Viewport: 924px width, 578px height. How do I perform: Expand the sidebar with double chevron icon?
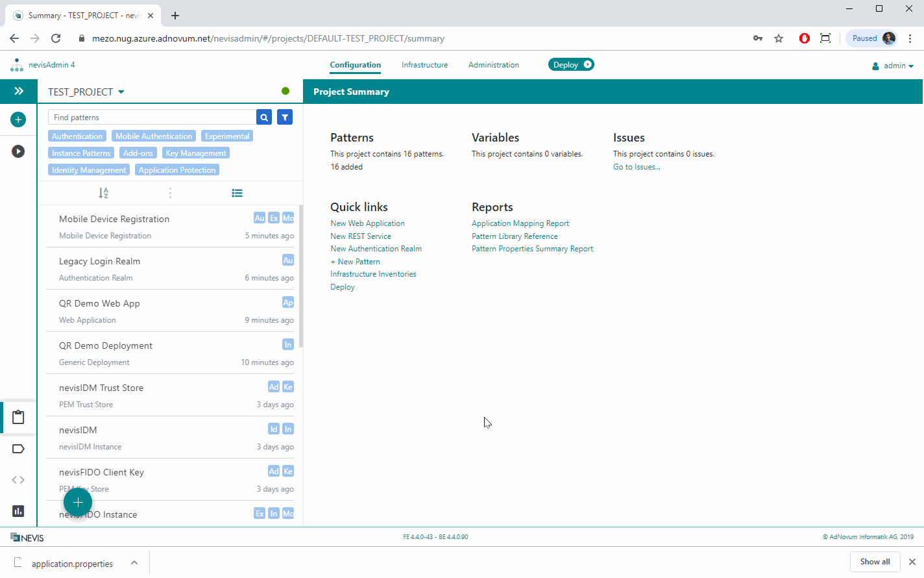[x=19, y=91]
